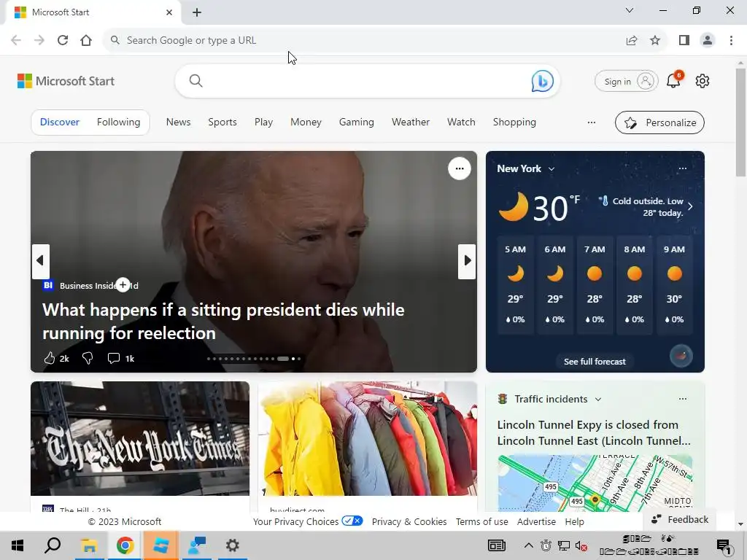Viewport: 747px width, 560px height.
Task: Click the Sign in button
Action: pos(627,82)
